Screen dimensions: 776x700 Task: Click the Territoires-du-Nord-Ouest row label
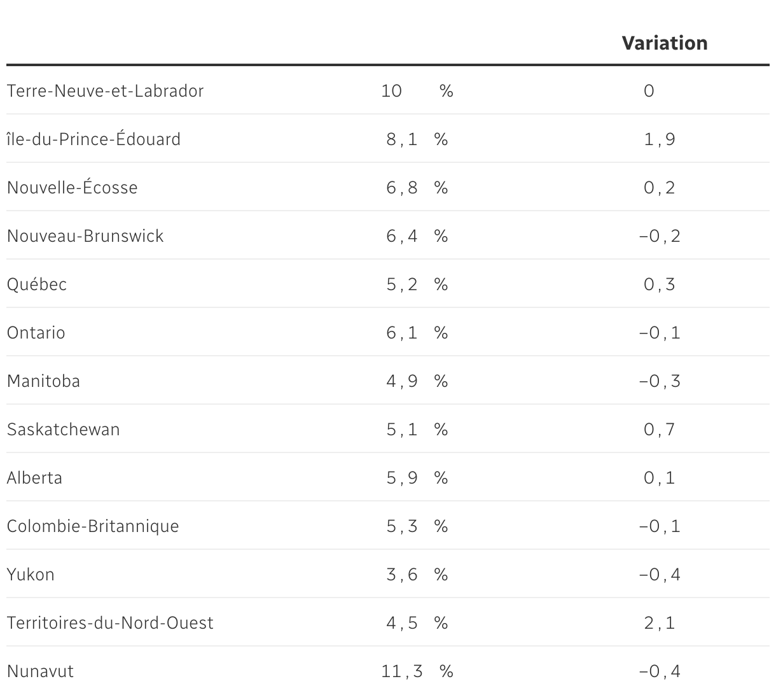point(110,623)
